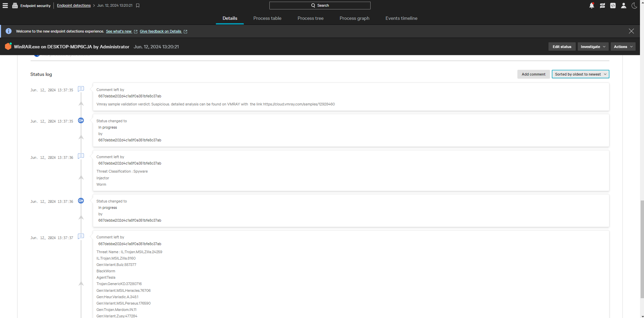The height and width of the screenshot is (318, 644).
Task: Click the Edit status button
Action: 562,47
